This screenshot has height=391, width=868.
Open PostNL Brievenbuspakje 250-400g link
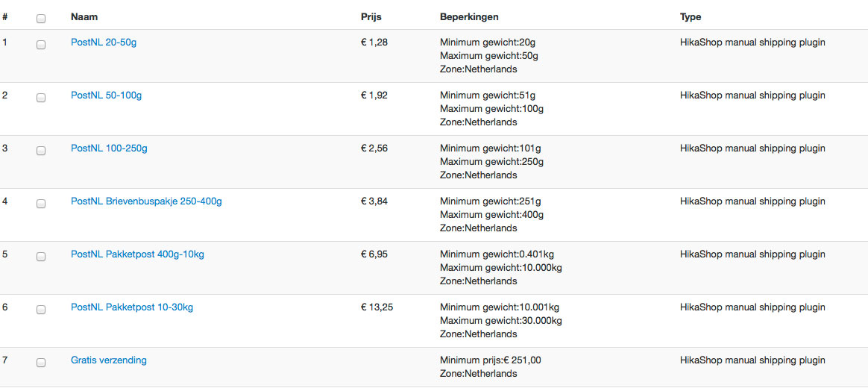click(x=146, y=201)
